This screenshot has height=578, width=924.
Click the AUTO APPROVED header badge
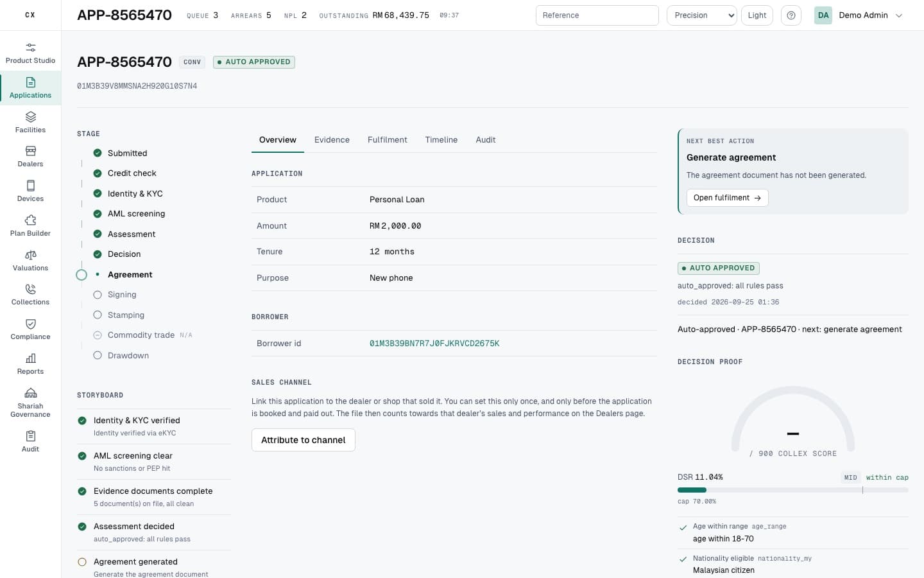[254, 62]
